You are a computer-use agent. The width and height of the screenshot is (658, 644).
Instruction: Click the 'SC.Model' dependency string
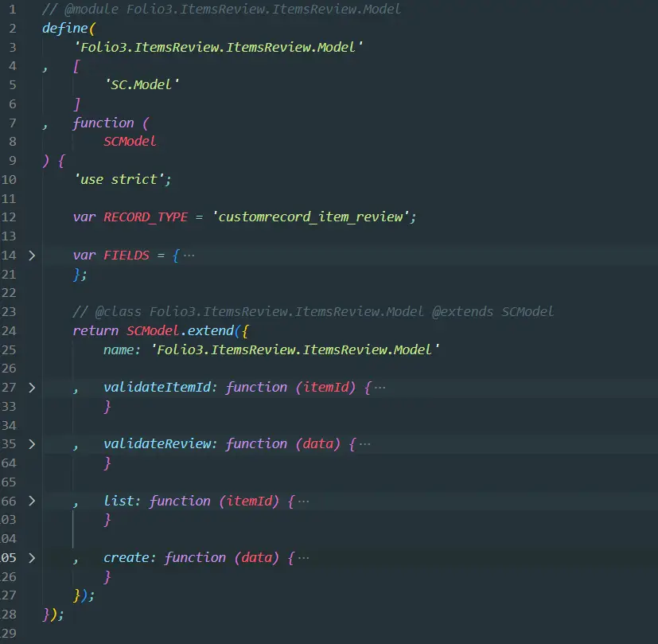pyautogui.click(x=142, y=85)
